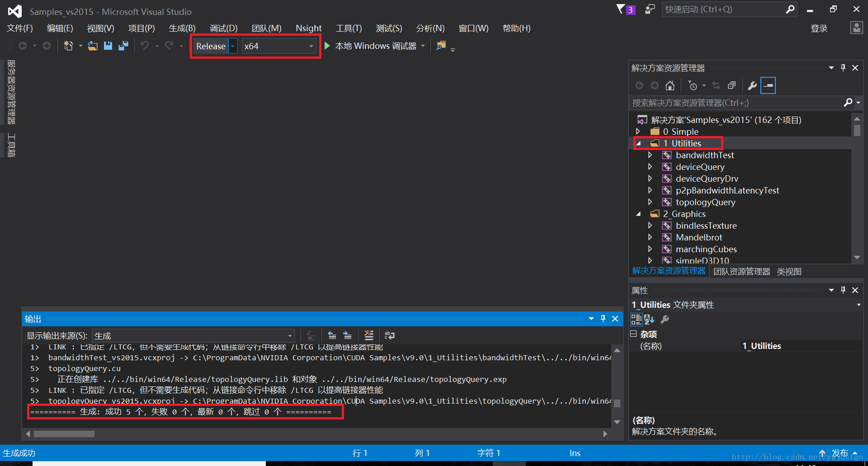Collapse the 杂项 property category
Viewport: 868px width, 466px height.
coord(633,334)
